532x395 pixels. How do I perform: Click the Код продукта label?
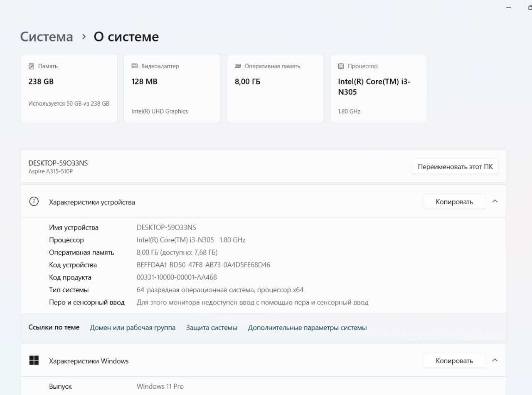coord(70,277)
